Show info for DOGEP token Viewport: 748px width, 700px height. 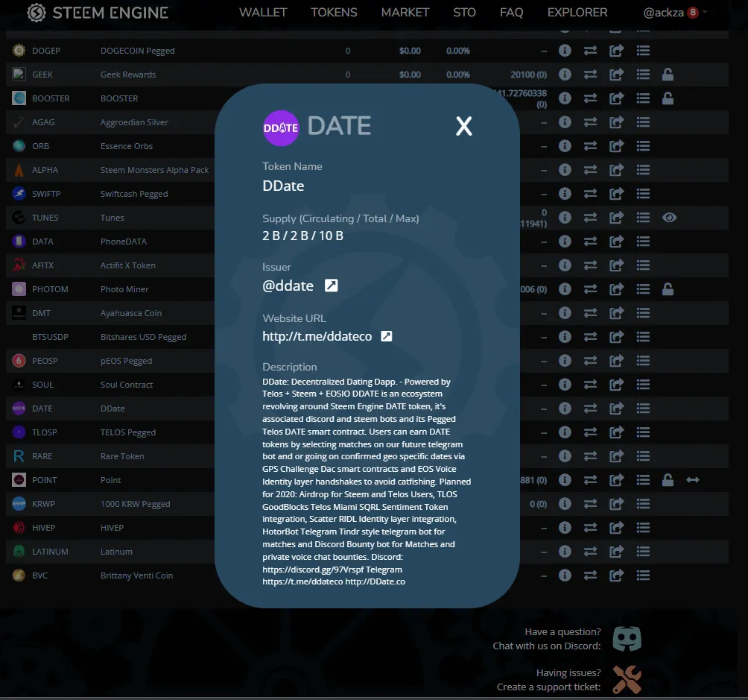tap(565, 50)
